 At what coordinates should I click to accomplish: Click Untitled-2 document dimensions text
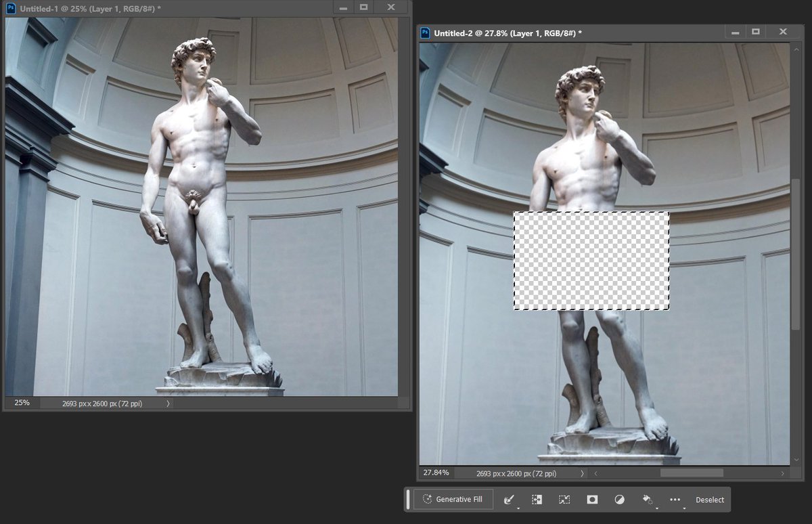coord(516,473)
